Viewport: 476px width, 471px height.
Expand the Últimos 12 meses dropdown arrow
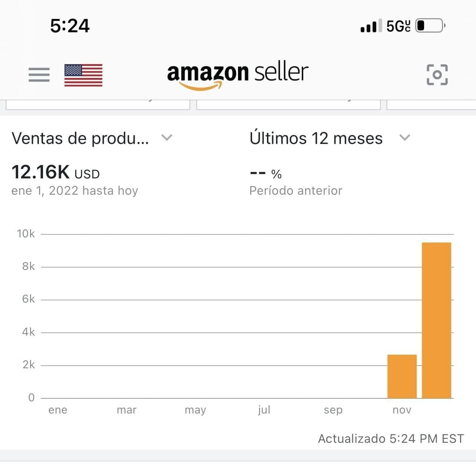click(x=405, y=138)
